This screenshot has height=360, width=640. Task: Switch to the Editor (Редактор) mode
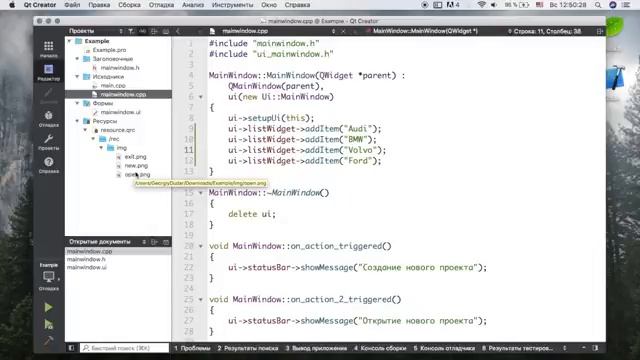coord(49,72)
